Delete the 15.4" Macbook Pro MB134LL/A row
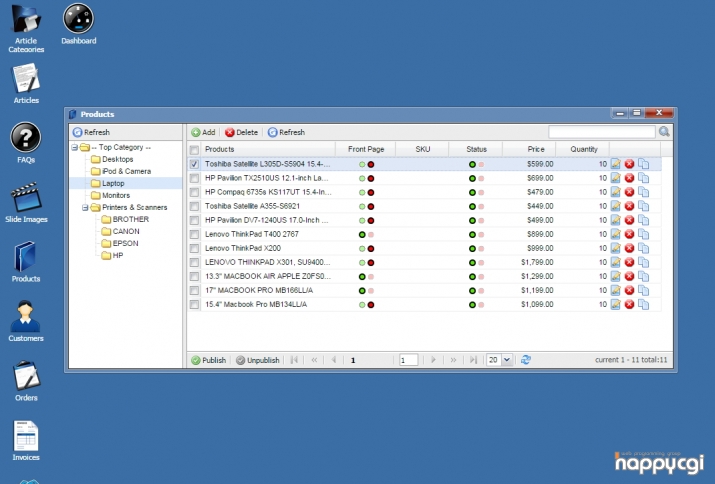This screenshot has height=484, width=715. (629, 304)
